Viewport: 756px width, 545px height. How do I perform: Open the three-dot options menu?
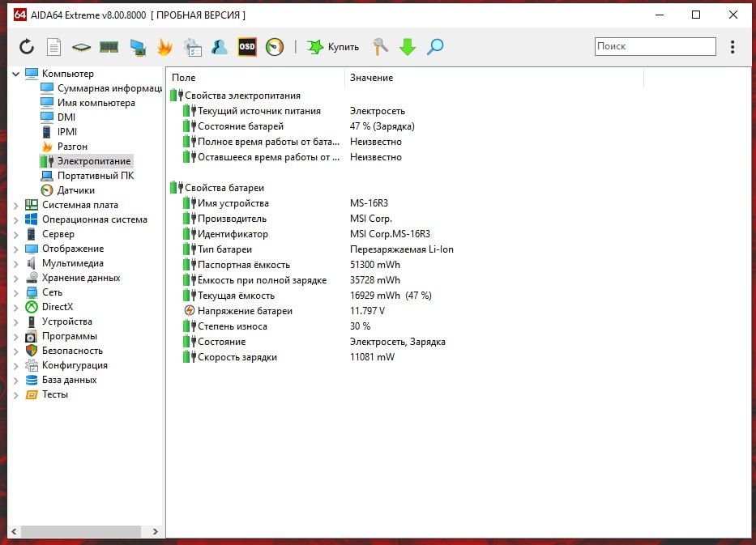pyautogui.click(x=733, y=47)
